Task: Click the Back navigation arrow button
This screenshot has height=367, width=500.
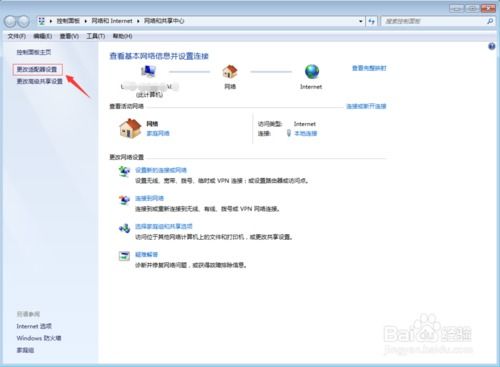Action: pos(10,21)
